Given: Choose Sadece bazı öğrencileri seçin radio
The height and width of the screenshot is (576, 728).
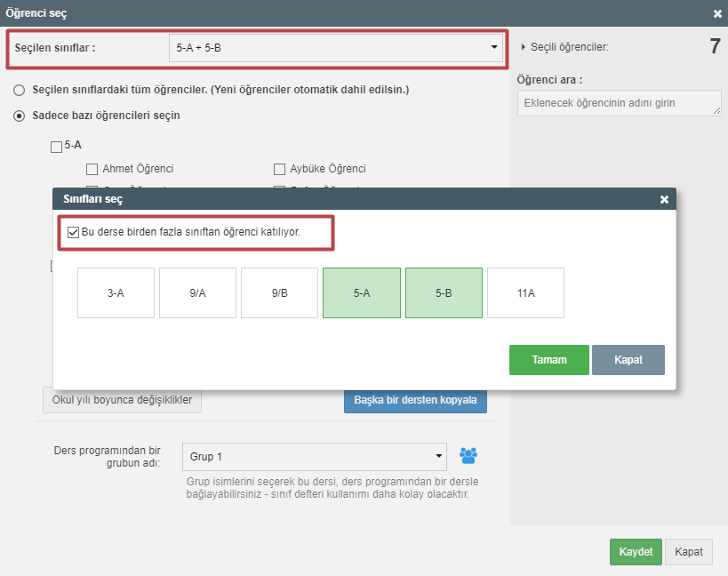Looking at the screenshot, I should coord(19,116).
